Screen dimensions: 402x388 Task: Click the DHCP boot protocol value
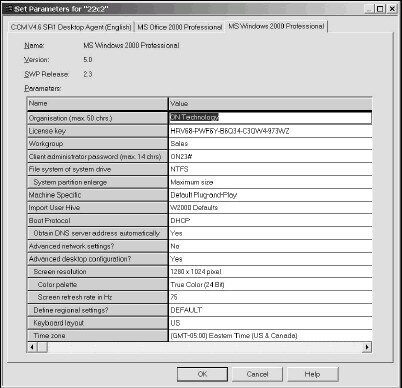coord(270,220)
